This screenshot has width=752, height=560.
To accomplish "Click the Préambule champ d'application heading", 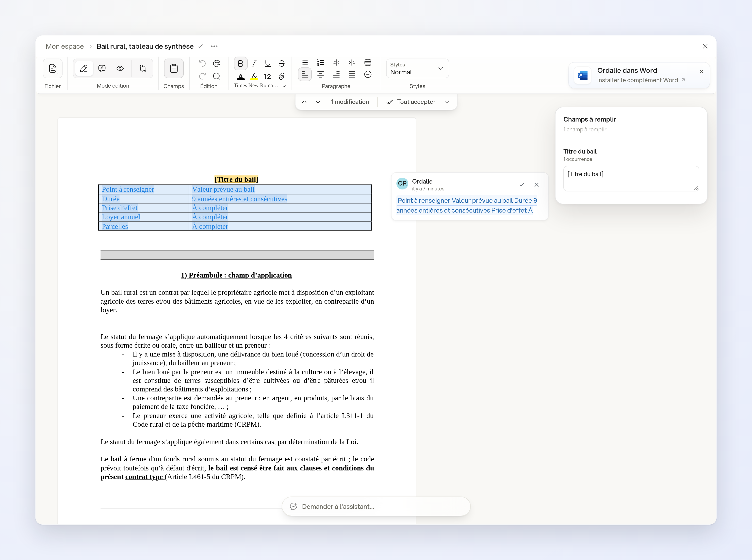I will coord(236,275).
